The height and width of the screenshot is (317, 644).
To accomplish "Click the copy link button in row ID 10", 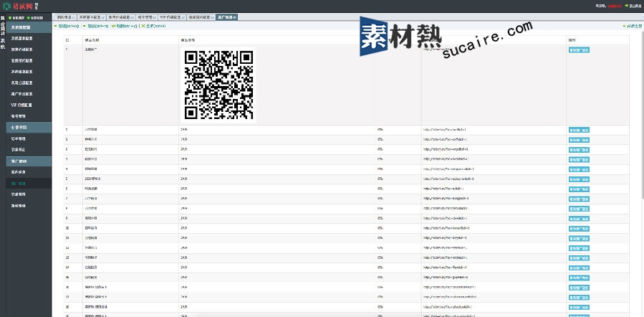I will (x=579, y=228).
